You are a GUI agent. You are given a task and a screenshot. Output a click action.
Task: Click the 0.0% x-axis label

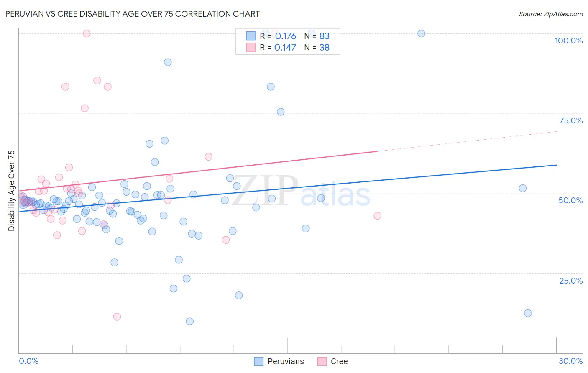coord(29,361)
